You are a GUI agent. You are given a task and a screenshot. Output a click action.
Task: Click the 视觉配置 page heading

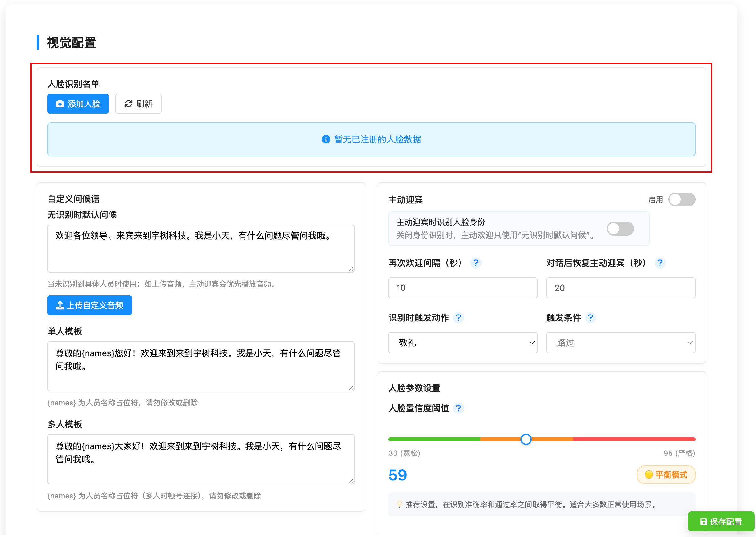pos(72,43)
